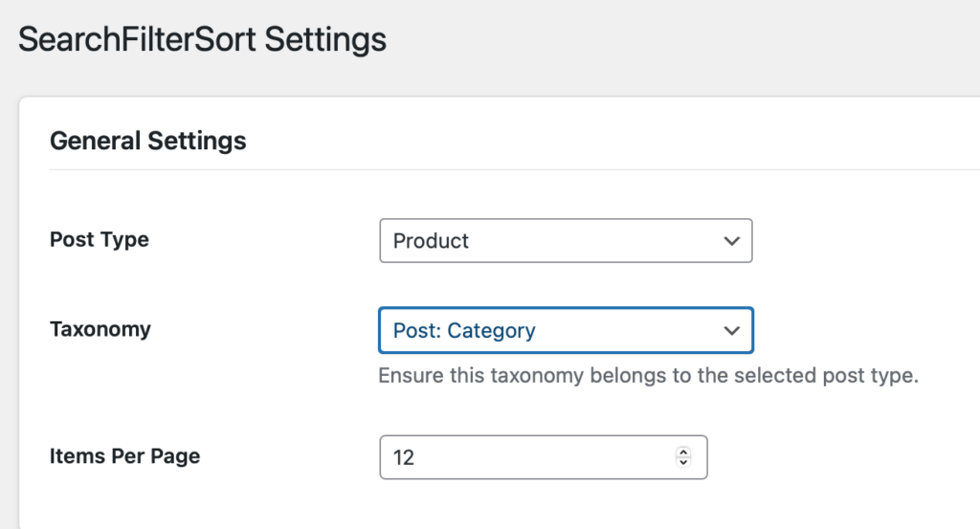Open the Taxonomy dropdown
Screen dimensions: 980x529
coord(565,331)
